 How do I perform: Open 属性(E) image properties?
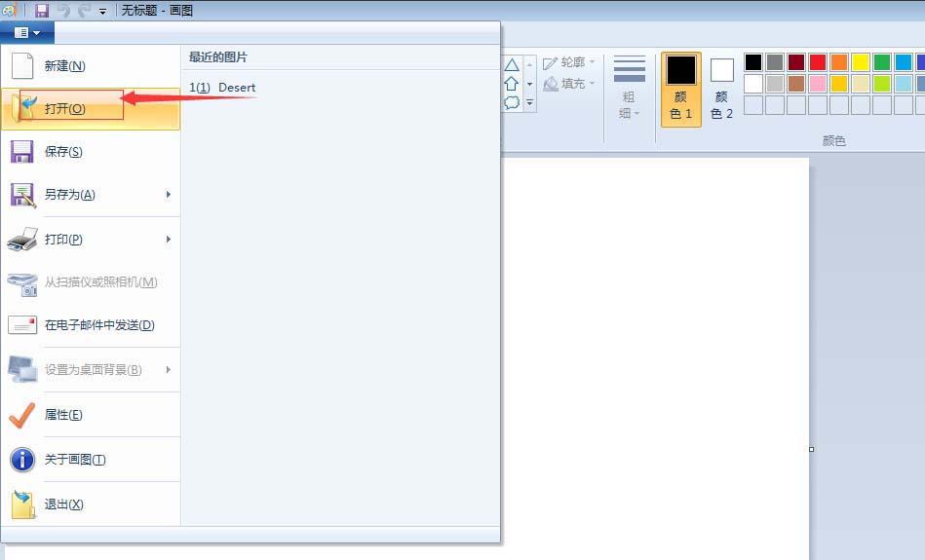[x=91, y=415]
